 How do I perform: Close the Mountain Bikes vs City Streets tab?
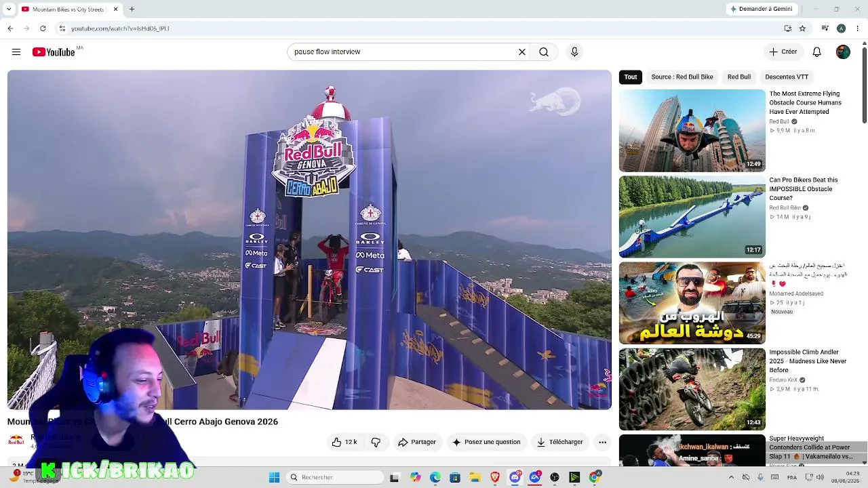pos(115,9)
